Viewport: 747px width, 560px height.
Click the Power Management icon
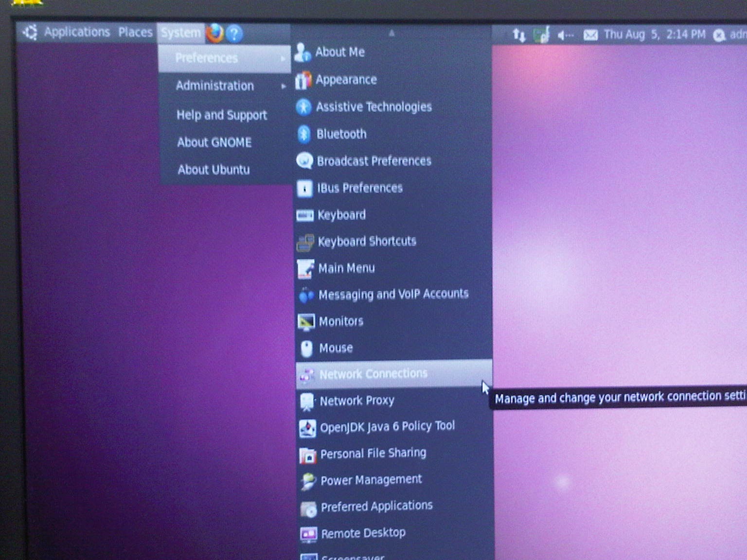click(308, 481)
